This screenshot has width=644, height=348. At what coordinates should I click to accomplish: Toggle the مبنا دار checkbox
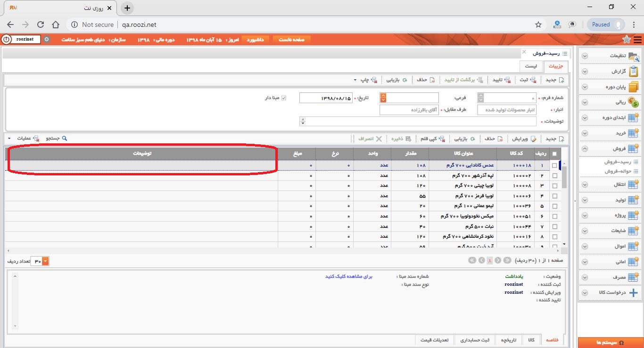284,98
